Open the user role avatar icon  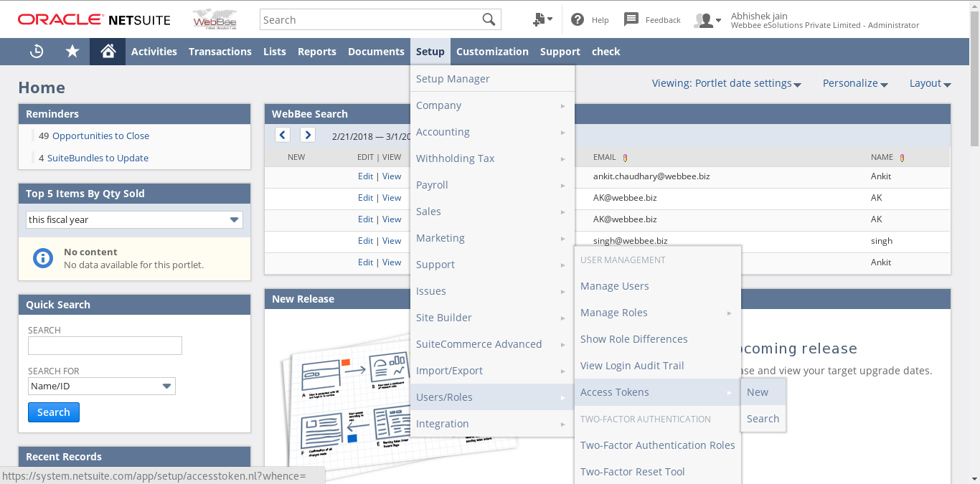(707, 20)
